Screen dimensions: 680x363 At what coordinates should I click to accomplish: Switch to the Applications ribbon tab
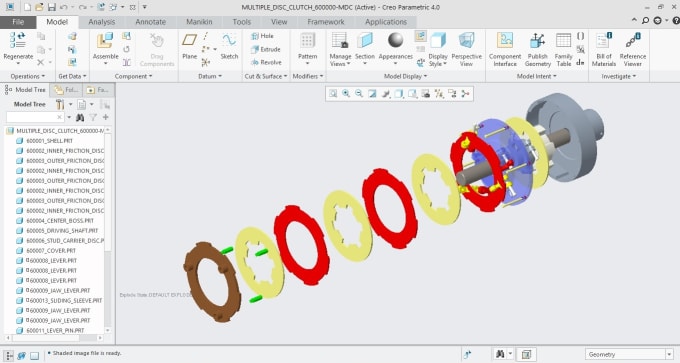point(386,22)
